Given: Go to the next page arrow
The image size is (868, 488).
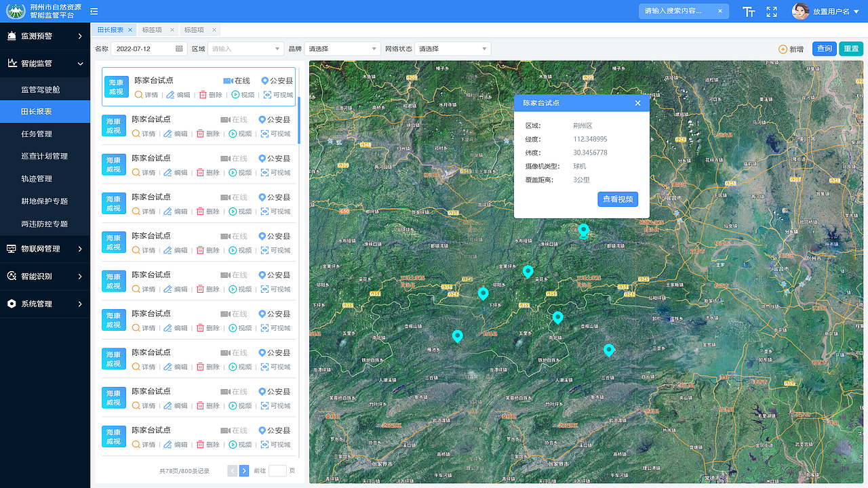Looking at the screenshot, I should coord(244,470).
